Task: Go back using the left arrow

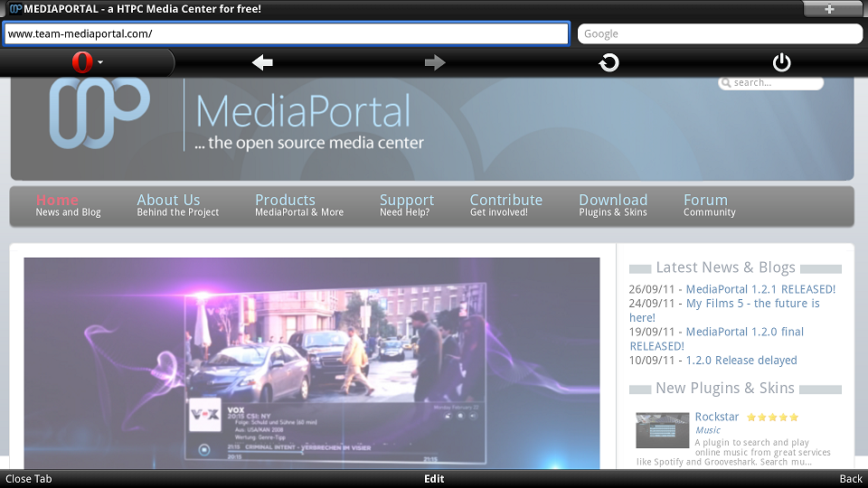Action: (x=262, y=62)
